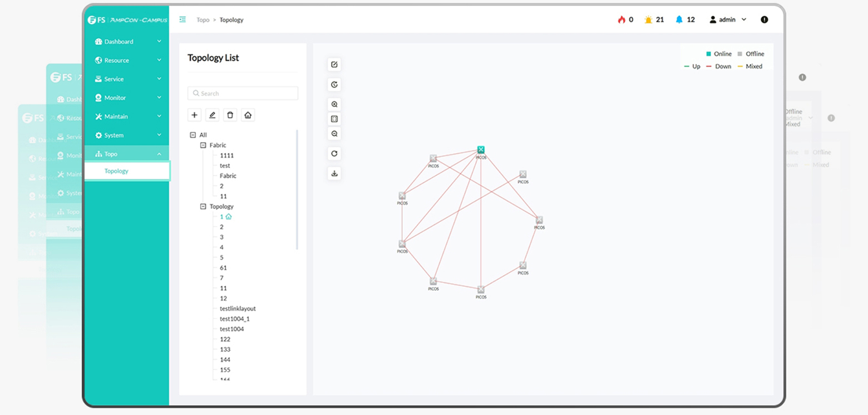Open the topology named 155
Image resolution: width=868 pixels, height=415 pixels.
(x=225, y=370)
